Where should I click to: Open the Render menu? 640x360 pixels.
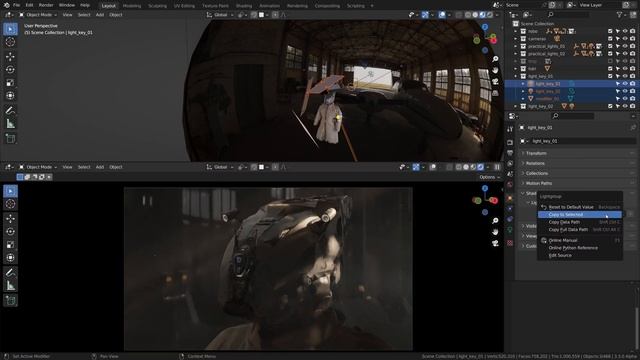click(x=46, y=5)
